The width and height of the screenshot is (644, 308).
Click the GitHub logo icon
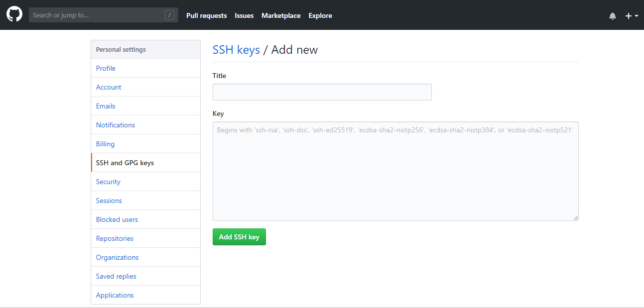(x=14, y=13)
